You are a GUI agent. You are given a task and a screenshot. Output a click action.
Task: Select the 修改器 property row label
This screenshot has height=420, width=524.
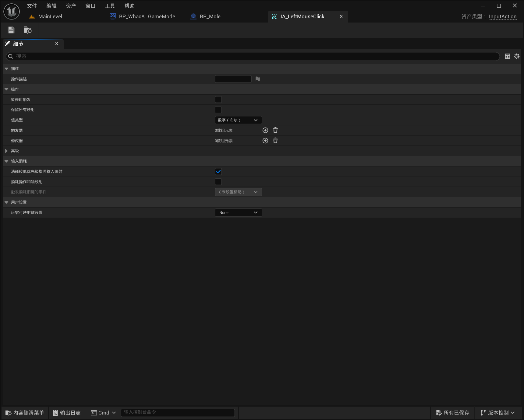(x=17, y=141)
